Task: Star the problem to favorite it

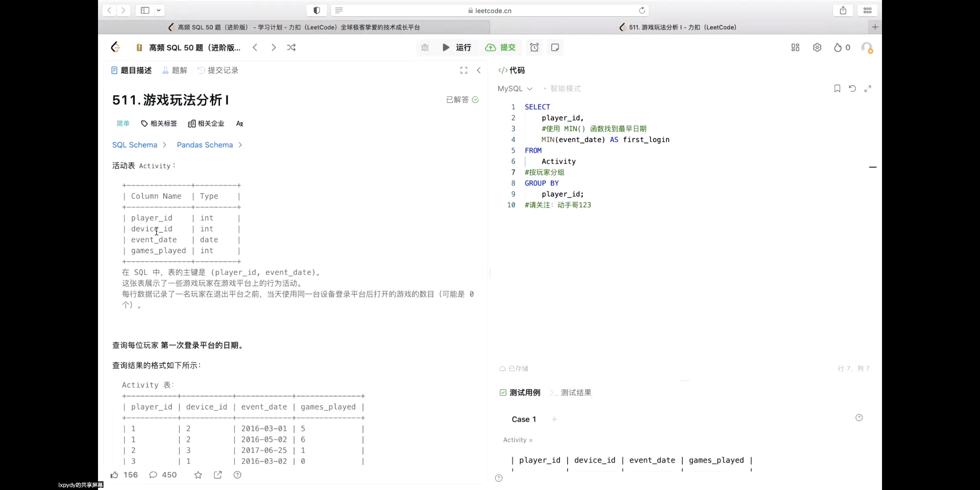Action: pos(198,475)
